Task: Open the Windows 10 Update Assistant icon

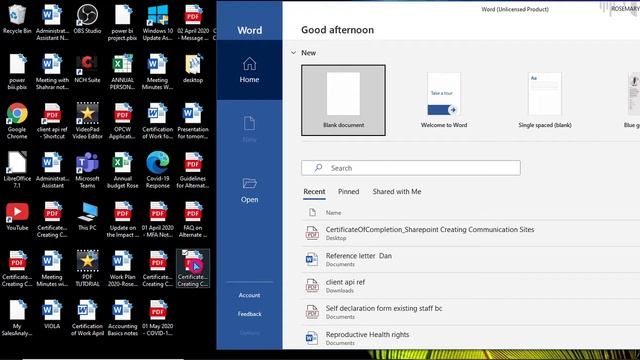Action: point(158,22)
